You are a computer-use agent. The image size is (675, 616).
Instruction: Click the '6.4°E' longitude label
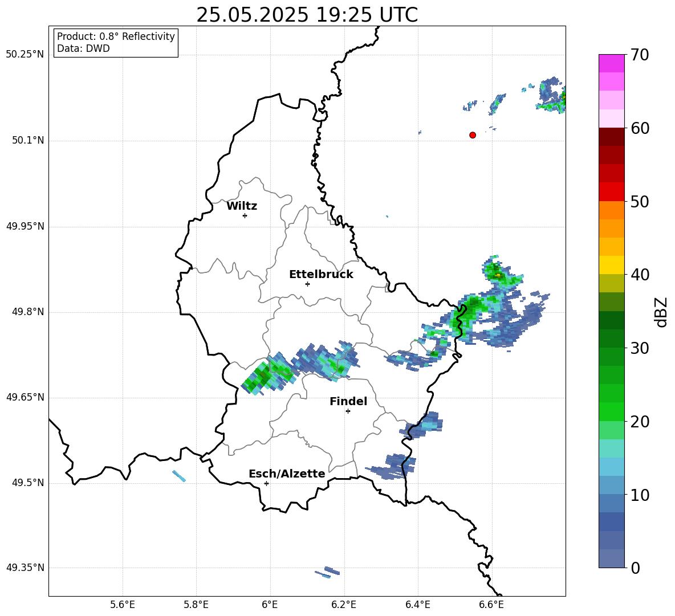click(417, 605)
